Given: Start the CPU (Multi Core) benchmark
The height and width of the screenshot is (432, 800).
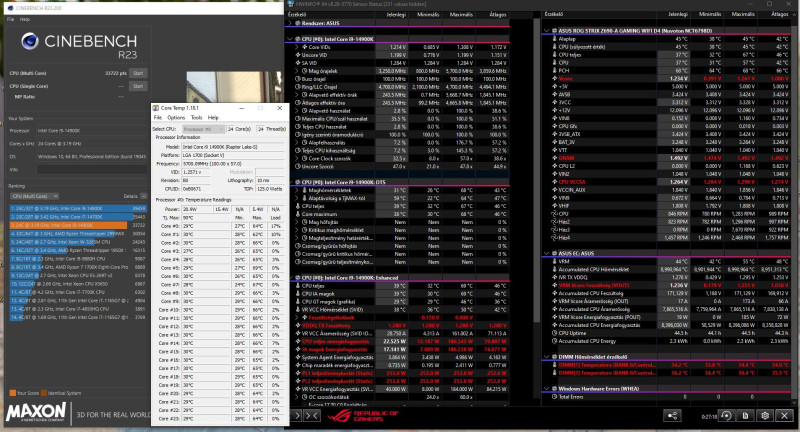Looking at the screenshot, I should coord(138,73).
